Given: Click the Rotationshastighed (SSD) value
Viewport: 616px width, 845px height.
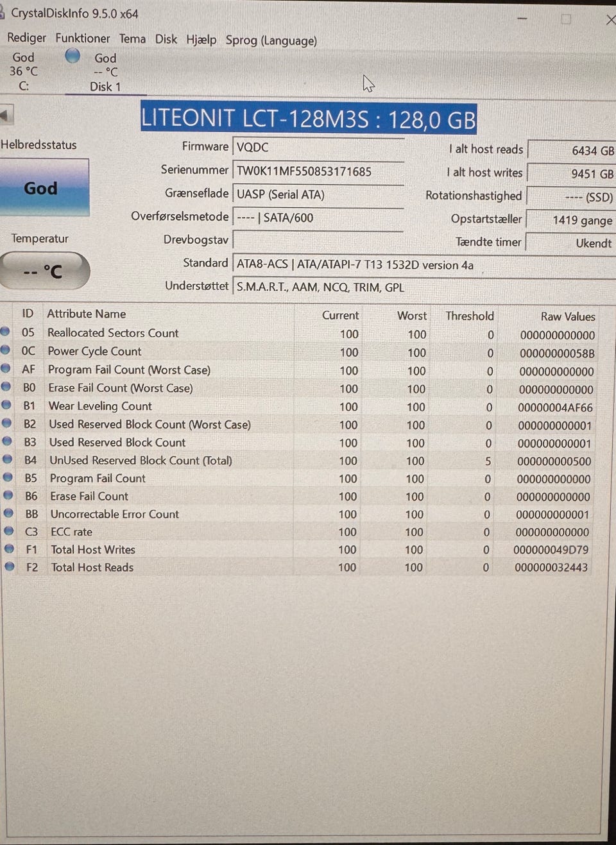Looking at the screenshot, I should coord(571,197).
